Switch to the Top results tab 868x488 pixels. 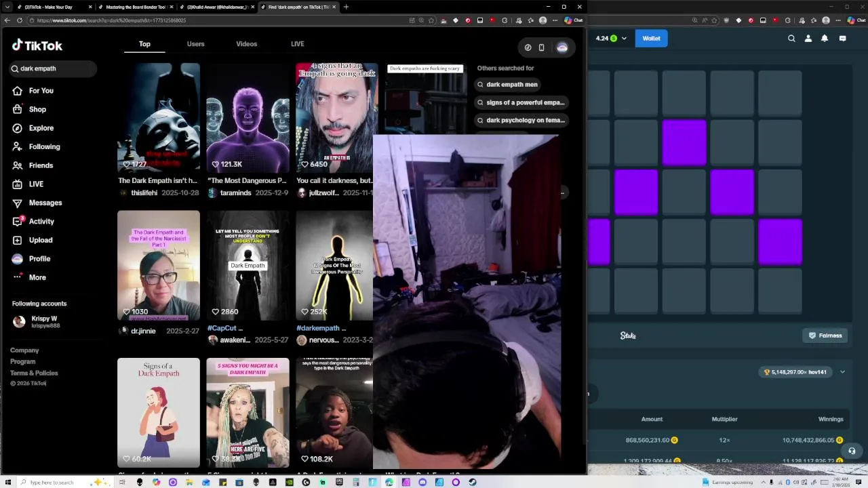[144, 44]
